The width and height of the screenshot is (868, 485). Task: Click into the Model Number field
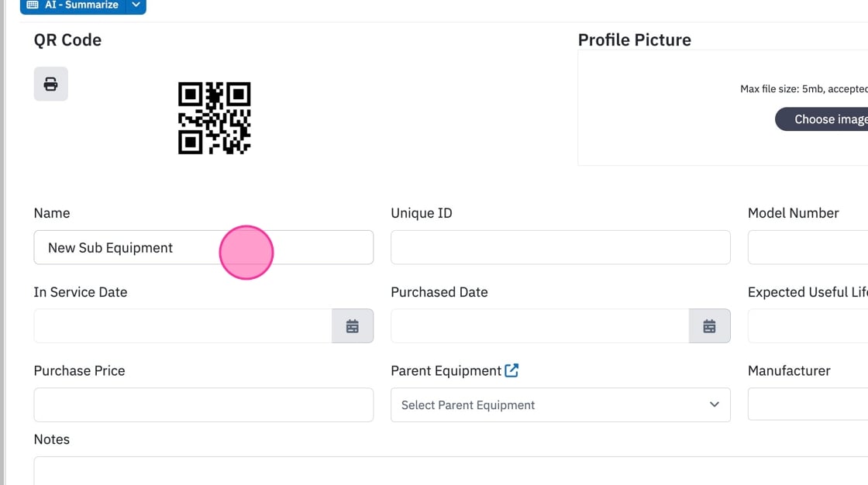pyautogui.click(x=808, y=247)
